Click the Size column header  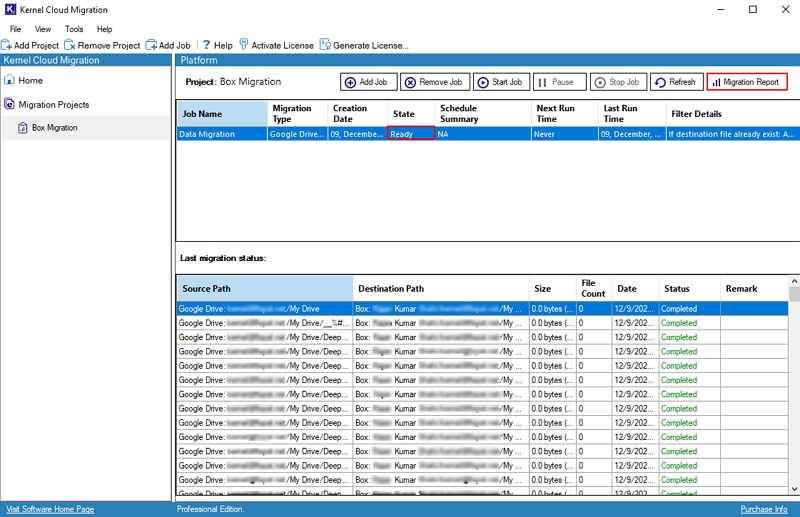click(x=553, y=288)
